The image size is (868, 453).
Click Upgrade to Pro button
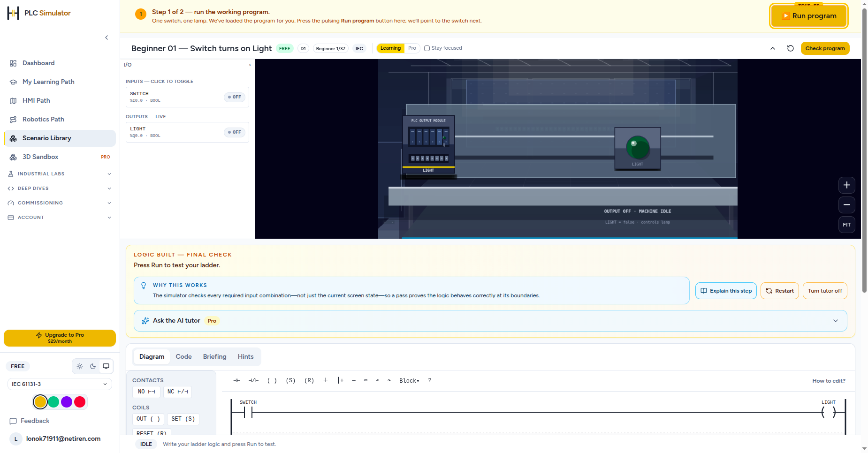pos(60,338)
